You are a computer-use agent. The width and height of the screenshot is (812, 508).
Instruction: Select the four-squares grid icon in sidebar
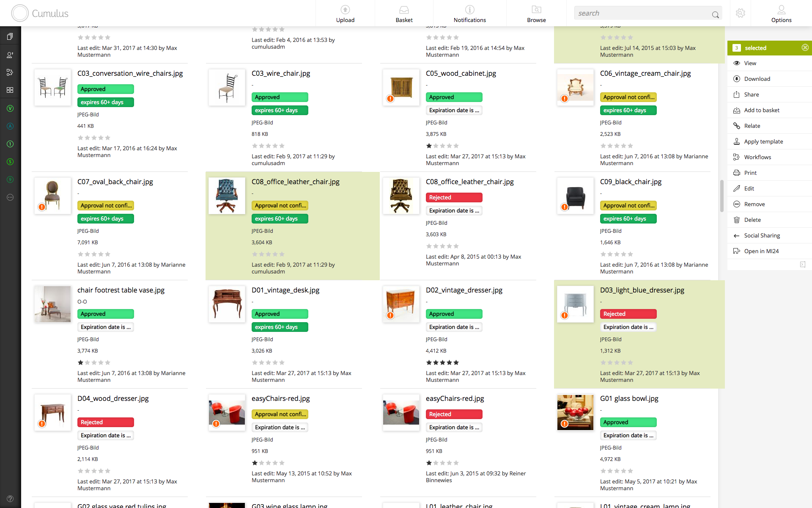tap(10, 90)
